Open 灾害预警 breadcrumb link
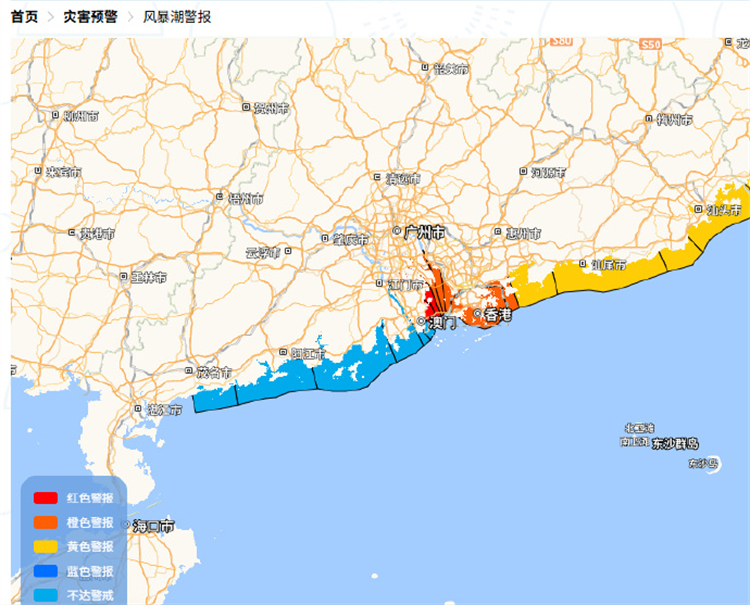 coord(90,17)
